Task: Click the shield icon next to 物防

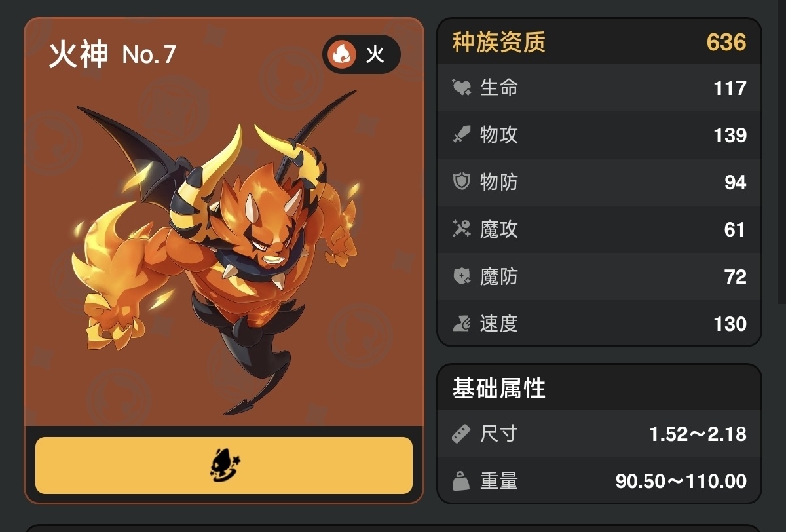Action: (462, 181)
